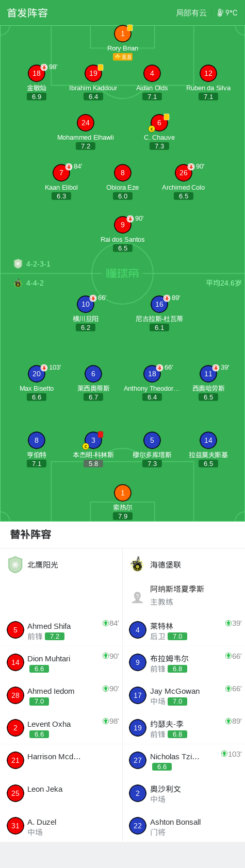This screenshot has height=868, width=245.
Task: Open Ibrahim Kaddour's number 19 player icon
Action: (x=93, y=73)
